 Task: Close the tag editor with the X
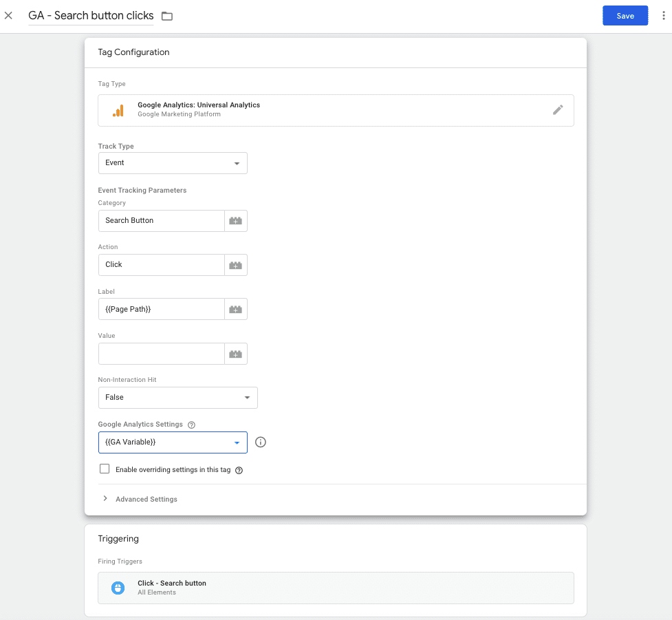coord(8,15)
